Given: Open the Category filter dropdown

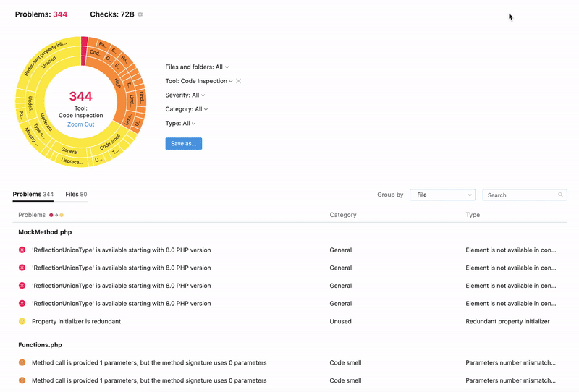Looking at the screenshot, I should click(x=186, y=109).
